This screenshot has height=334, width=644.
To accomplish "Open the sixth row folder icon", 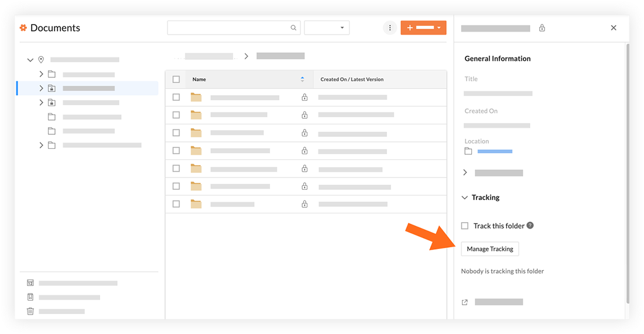I will click(x=196, y=186).
